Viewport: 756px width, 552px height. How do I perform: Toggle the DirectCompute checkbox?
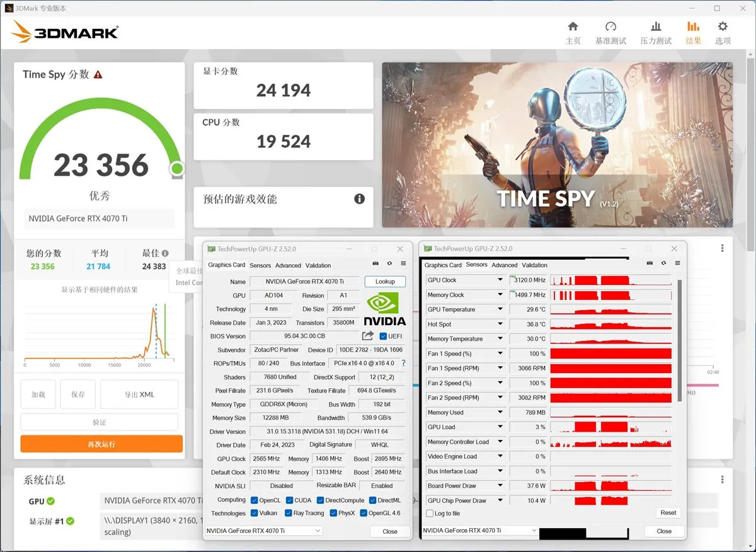(x=321, y=500)
